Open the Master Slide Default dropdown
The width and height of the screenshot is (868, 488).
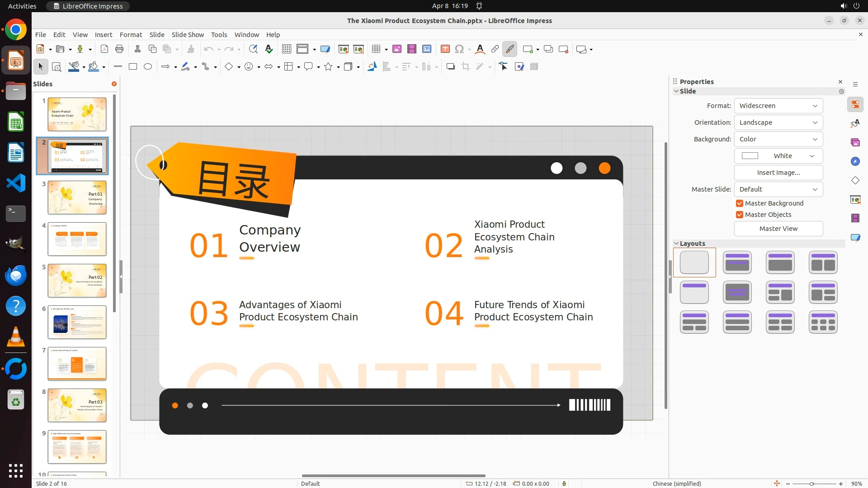pos(778,189)
